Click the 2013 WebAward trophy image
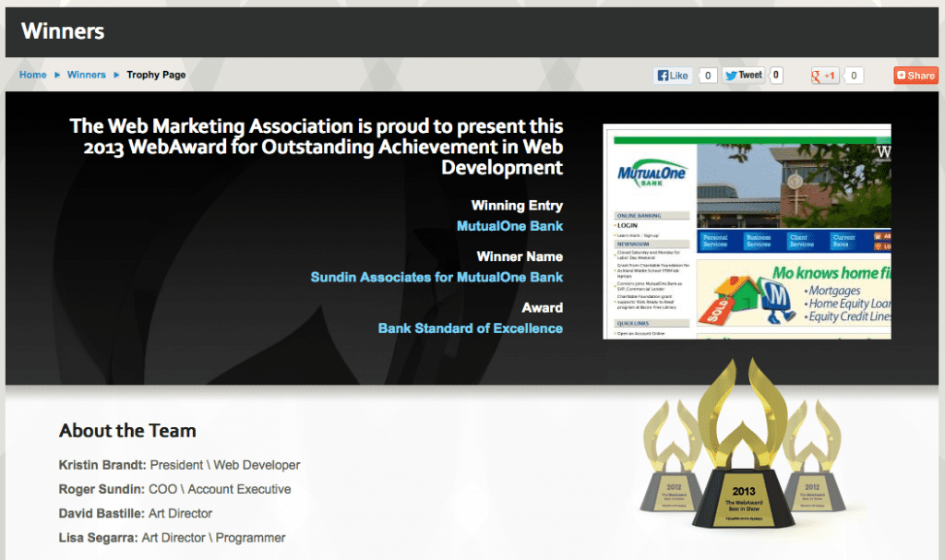This screenshot has width=945, height=560. [743, 443]
